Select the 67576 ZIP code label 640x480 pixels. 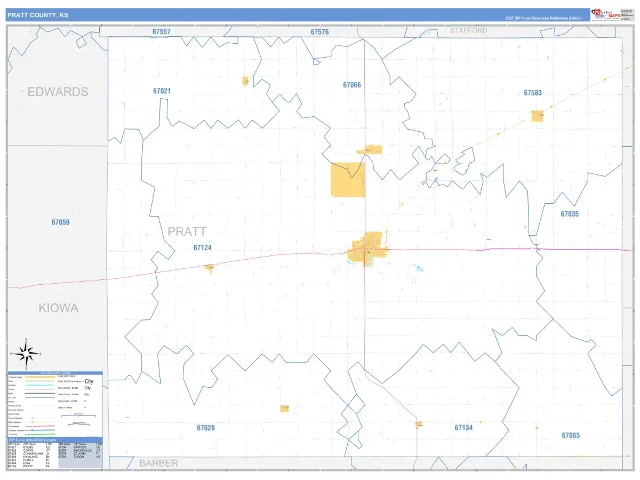point(320,32)
